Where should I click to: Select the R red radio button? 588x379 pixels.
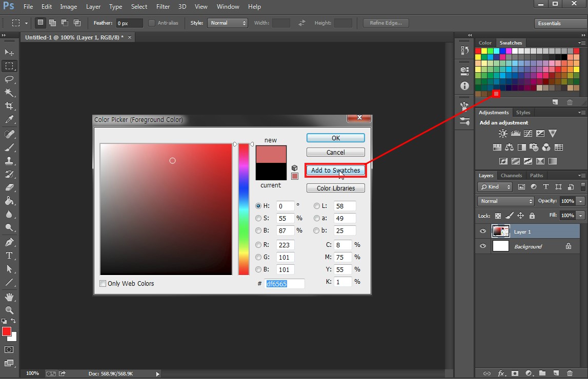coord(258,245)
